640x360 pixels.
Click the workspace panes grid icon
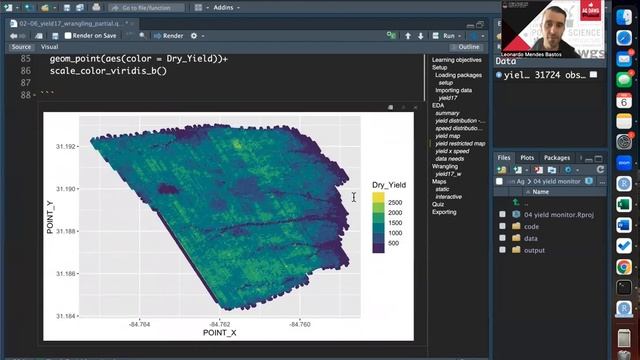pyautogui.click(x=198, y=7)
